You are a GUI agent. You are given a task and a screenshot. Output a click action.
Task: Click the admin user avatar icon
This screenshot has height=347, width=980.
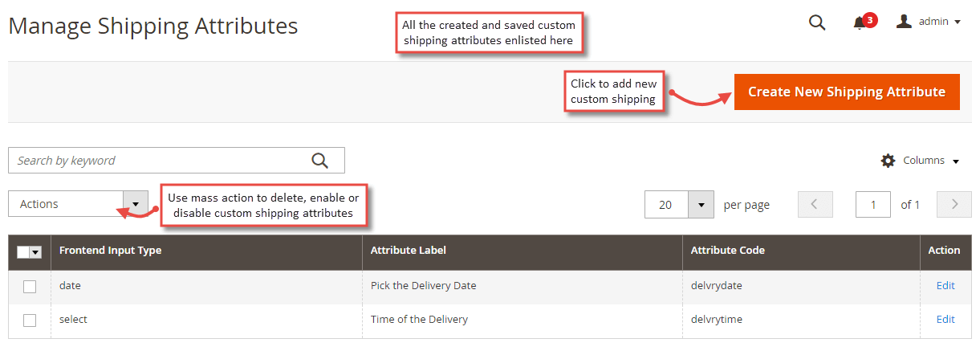904,22
